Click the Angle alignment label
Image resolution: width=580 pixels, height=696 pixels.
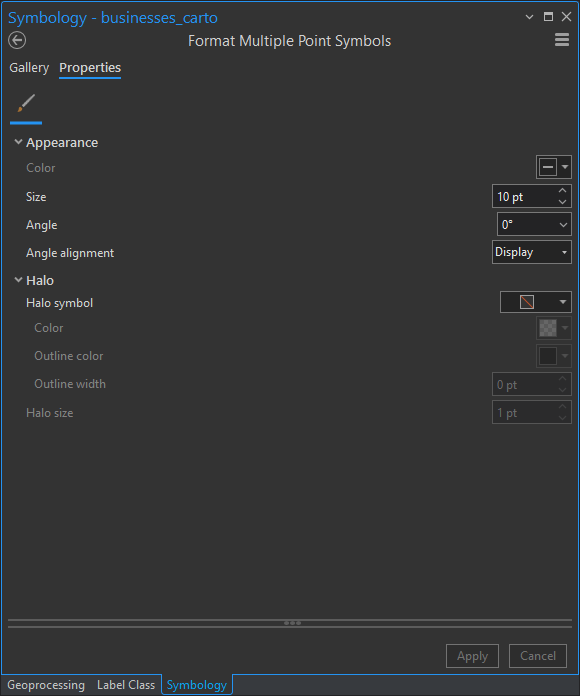point(70,253)
